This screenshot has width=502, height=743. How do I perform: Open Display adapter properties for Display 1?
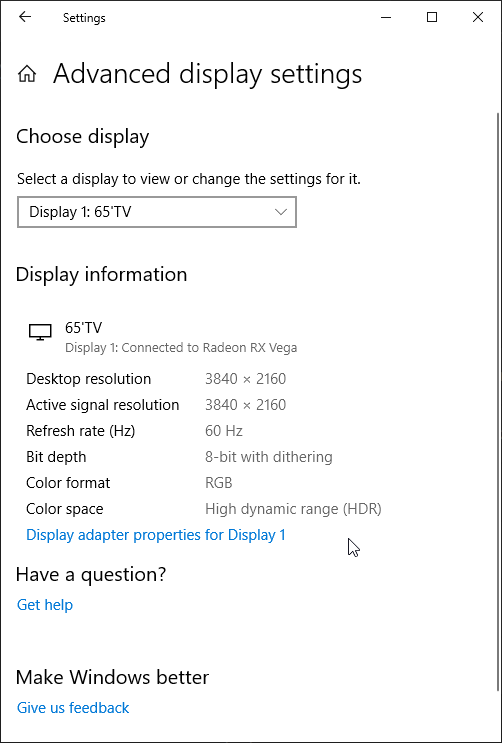tap(156, 535)
